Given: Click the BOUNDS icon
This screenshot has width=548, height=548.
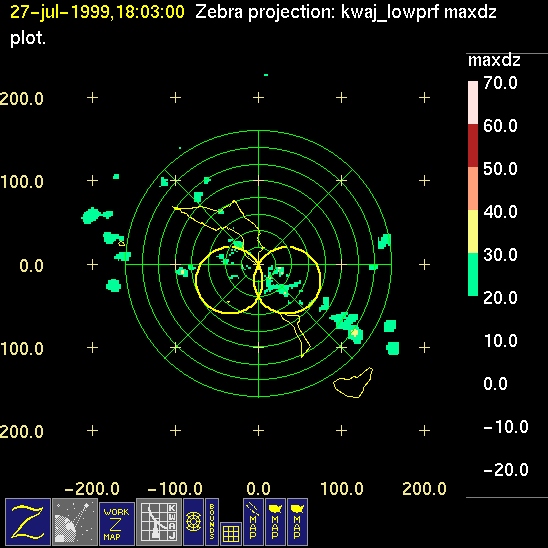Looking at the screenshot, I should 212,522.
